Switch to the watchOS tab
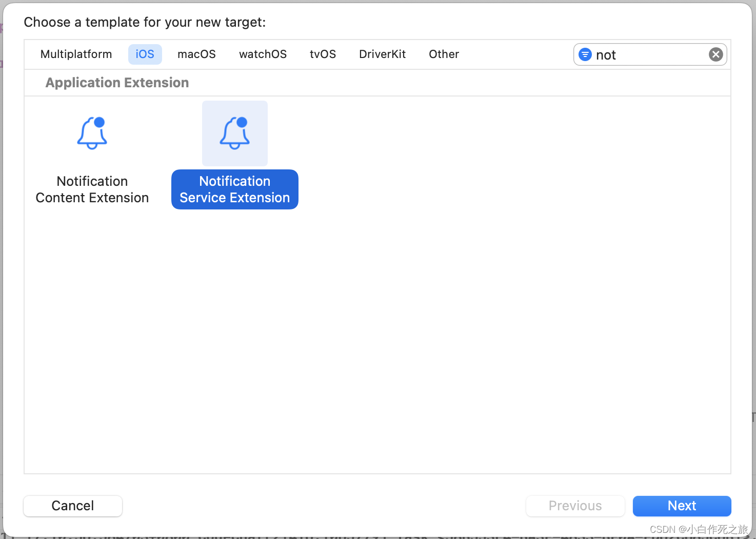 [263, 54]
